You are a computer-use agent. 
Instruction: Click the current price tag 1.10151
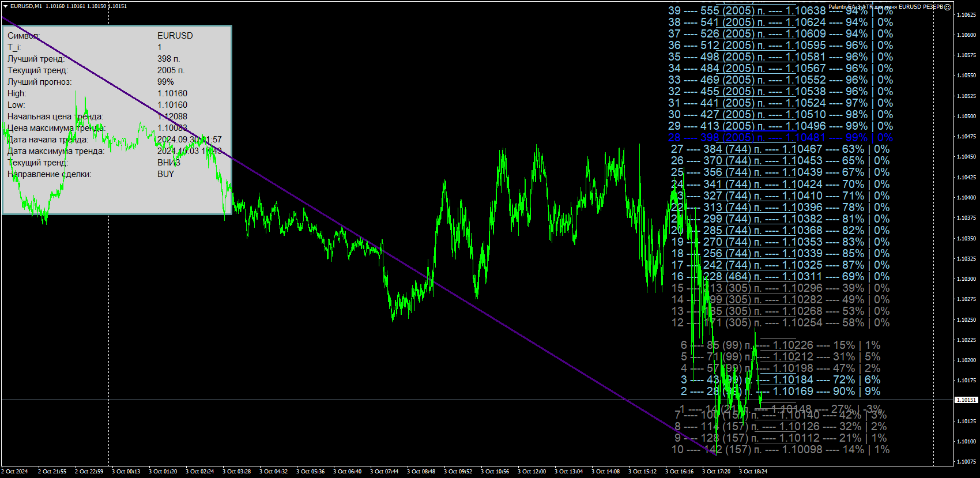(966, 400)
